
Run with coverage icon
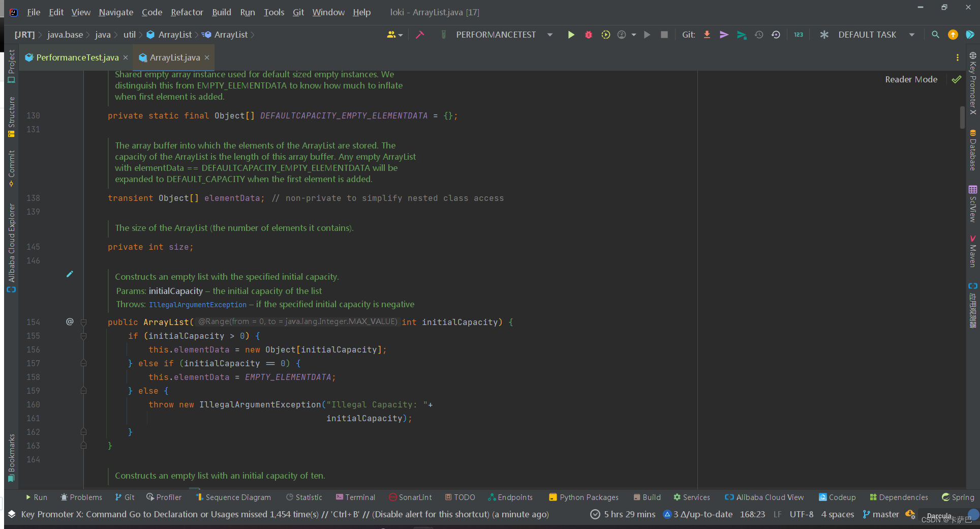coord(605,35)
